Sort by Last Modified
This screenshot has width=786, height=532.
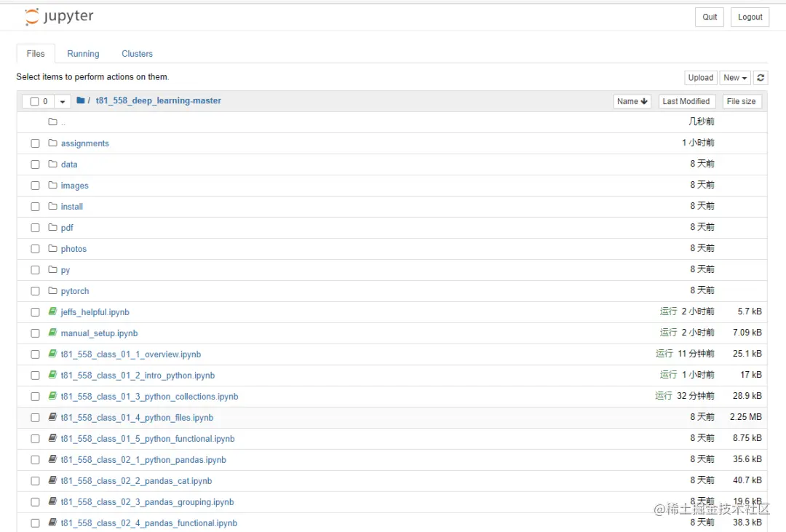686,101
